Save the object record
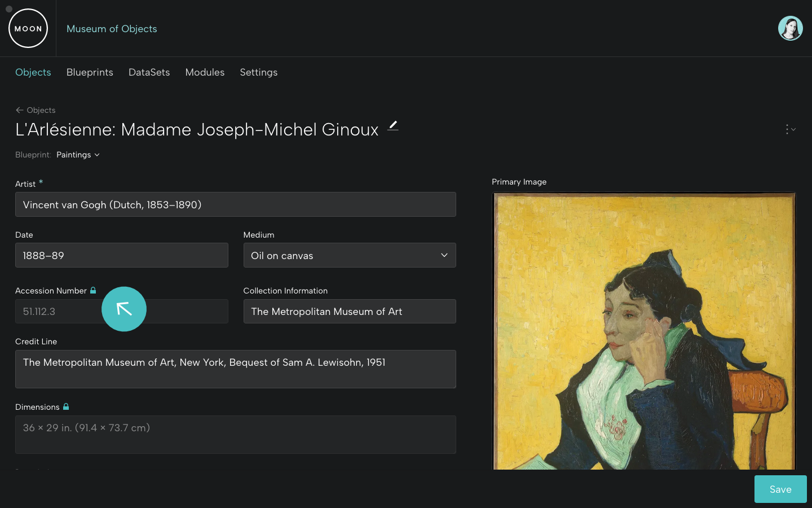Viewport: 812px width, 508px height. pos(780,489)
